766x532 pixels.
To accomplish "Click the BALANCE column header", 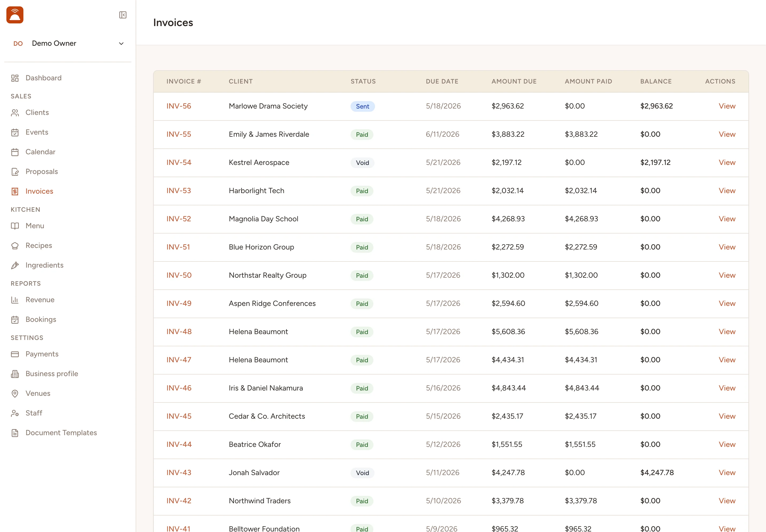I will tap(656, 81).
